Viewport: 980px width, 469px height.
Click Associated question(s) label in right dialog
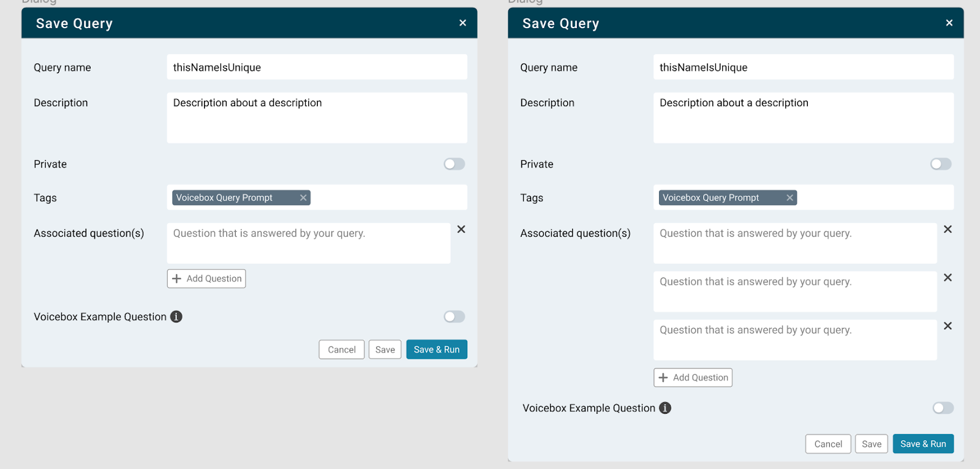(575, 233)
